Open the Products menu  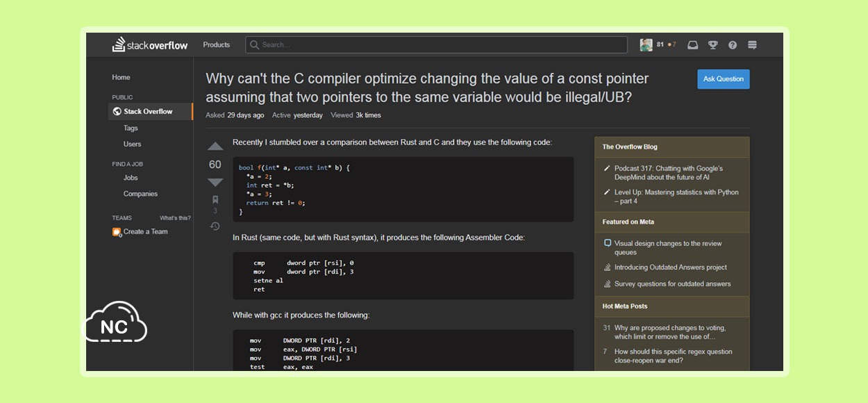(216, 44)
